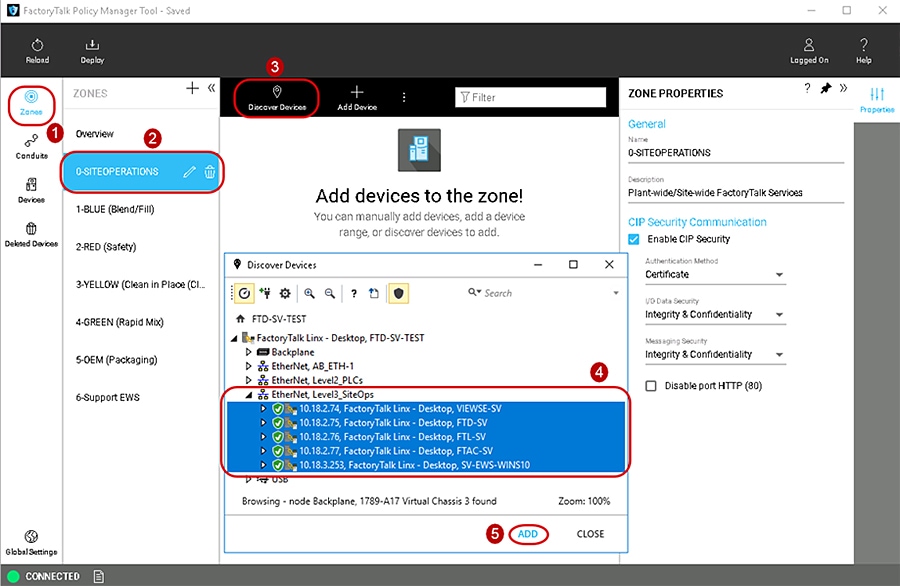Collapse the Zone Properties panel
This screenshot has height=586, width=900.
click(843, 88)
